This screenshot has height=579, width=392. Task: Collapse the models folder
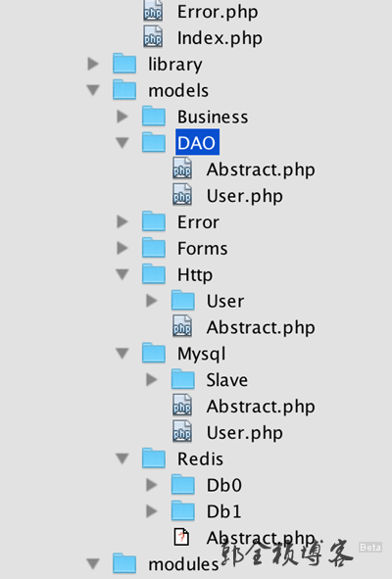[x=93, y=90]
